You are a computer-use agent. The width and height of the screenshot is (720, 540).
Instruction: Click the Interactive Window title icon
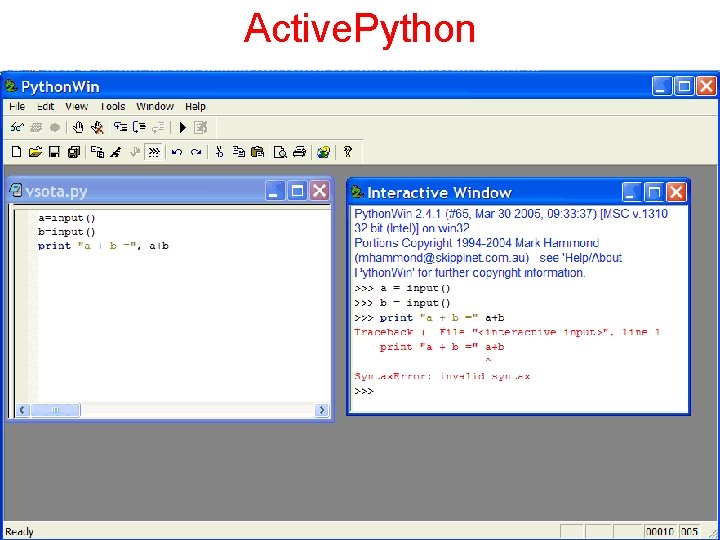(x=357, y=192)
